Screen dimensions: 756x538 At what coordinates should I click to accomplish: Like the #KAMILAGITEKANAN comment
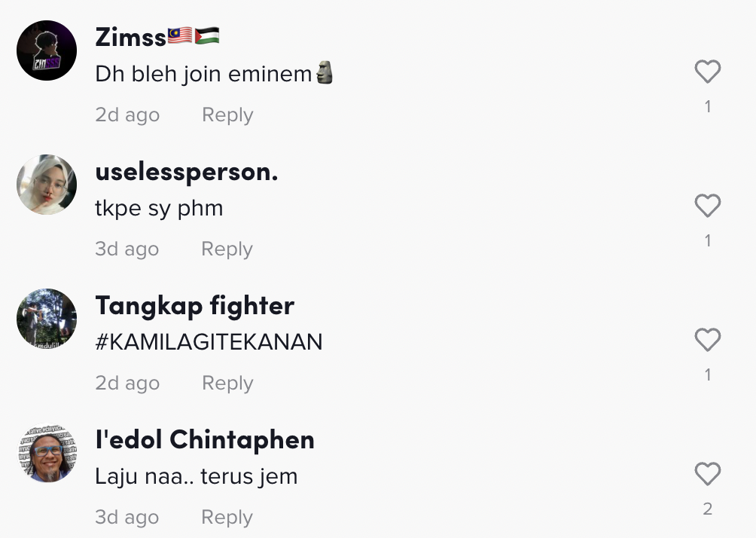pyautogui.click(x=707, y=340)
